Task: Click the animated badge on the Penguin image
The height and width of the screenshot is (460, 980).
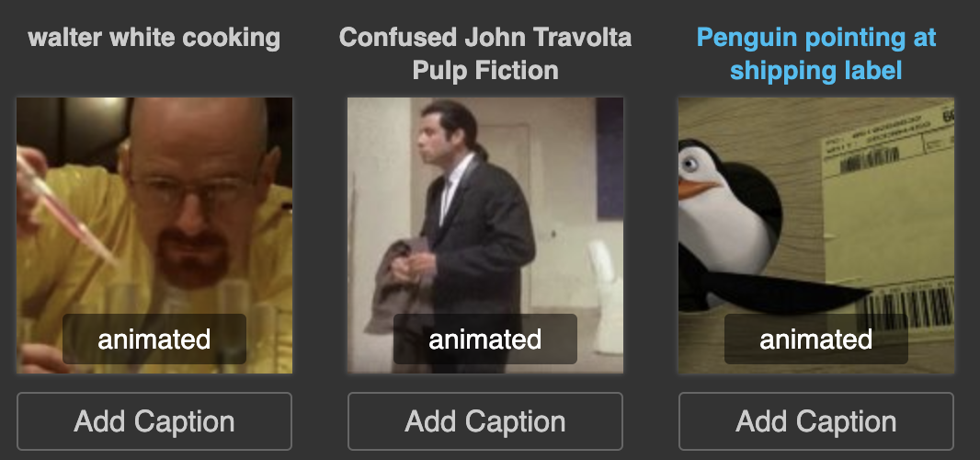Action: tap(816, 339)
